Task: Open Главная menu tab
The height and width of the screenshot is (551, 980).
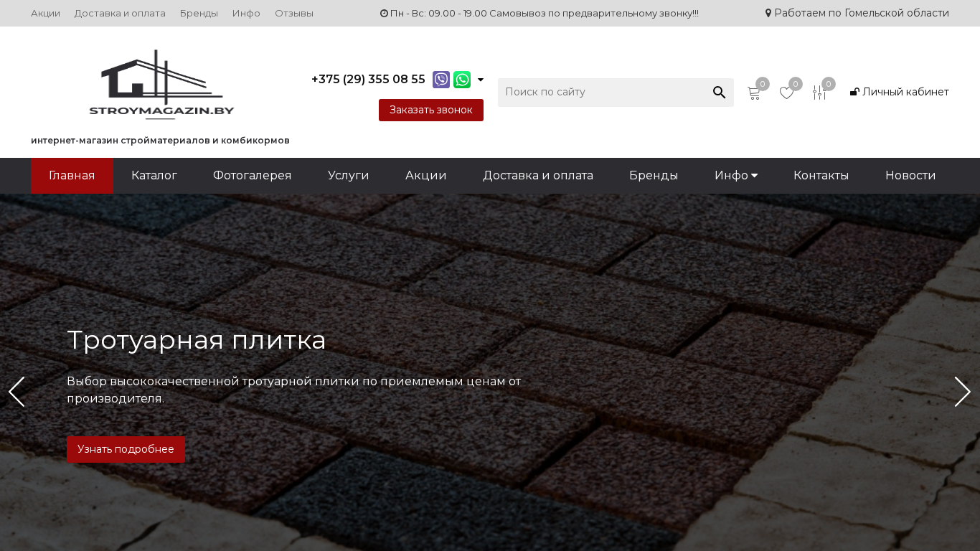Action: pos(72,176)
